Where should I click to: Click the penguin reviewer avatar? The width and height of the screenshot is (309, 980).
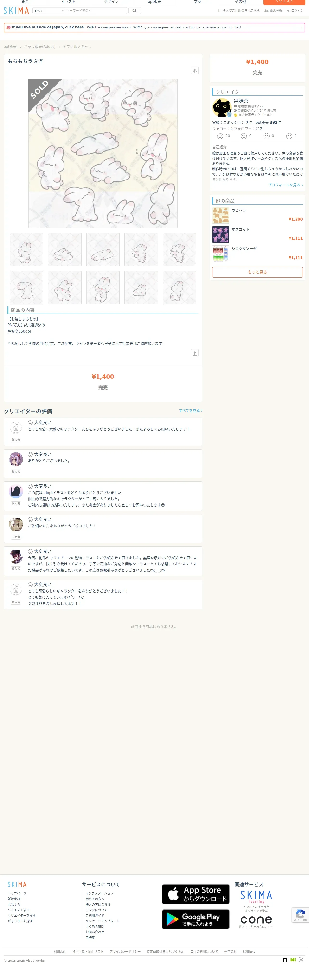(16, 491)
